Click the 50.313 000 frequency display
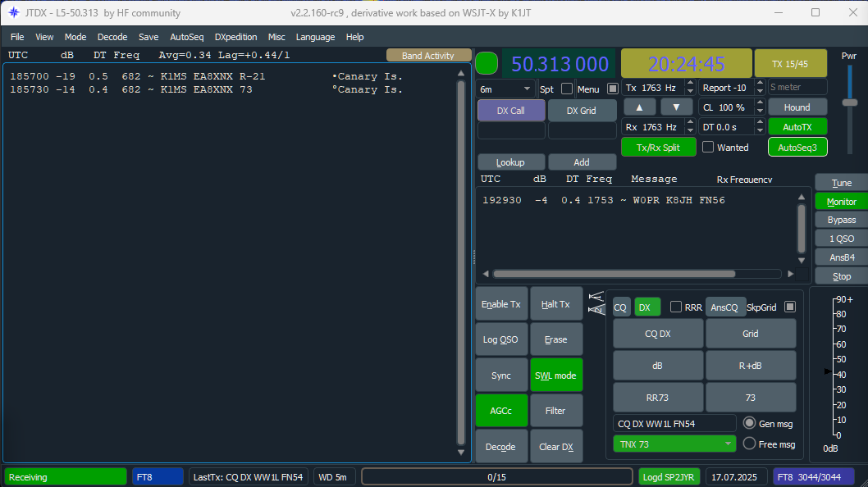Viewport: 868px width, 487px height. click(560, 64)
